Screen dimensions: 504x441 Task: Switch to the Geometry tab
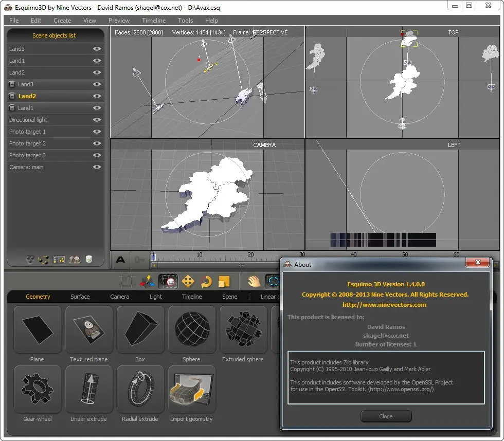[x=38, y=297]
